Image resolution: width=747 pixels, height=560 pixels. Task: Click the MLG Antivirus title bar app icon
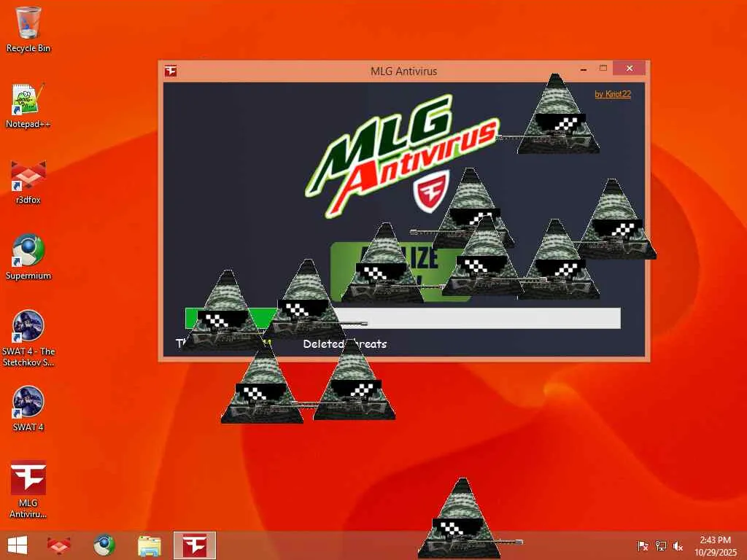tap(171, 71)
